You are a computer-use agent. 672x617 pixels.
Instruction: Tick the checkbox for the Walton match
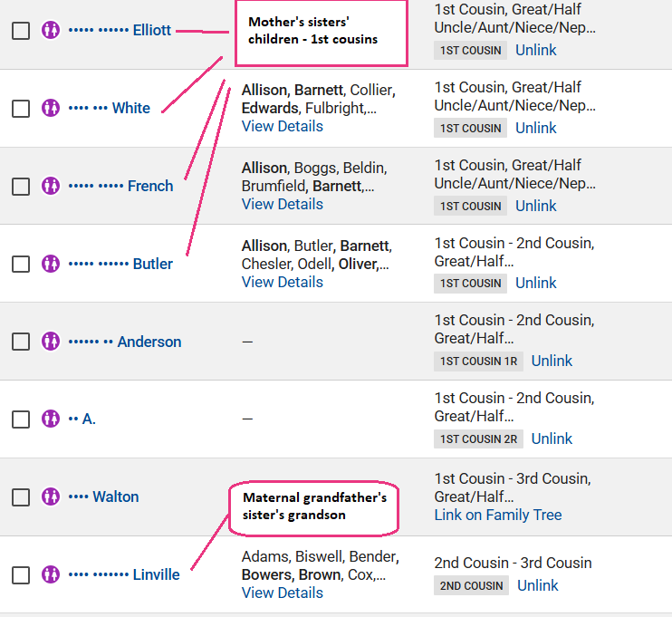click(20, 497)
